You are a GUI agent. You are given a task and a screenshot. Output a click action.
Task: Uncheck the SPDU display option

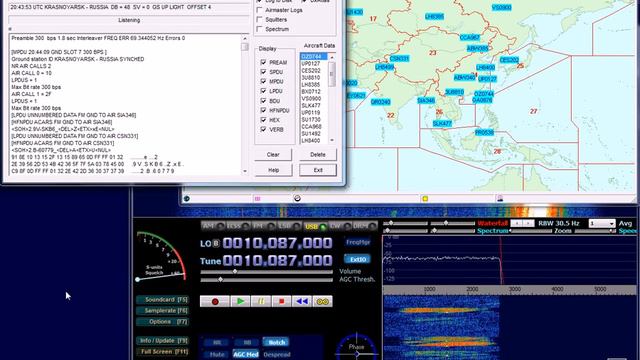263,71
